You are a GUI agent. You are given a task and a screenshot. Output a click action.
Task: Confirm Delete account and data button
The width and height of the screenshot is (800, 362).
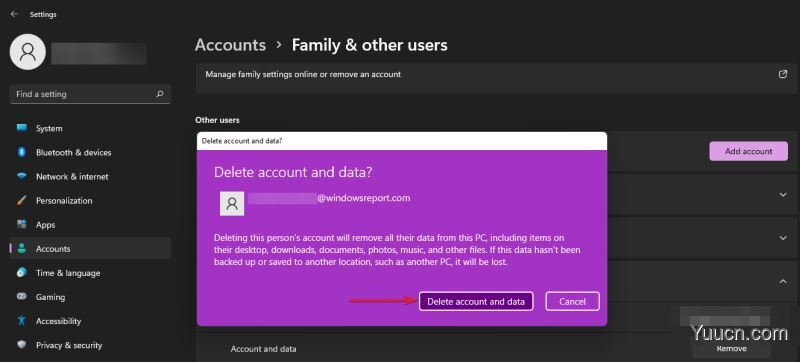[x=476, y=301]
